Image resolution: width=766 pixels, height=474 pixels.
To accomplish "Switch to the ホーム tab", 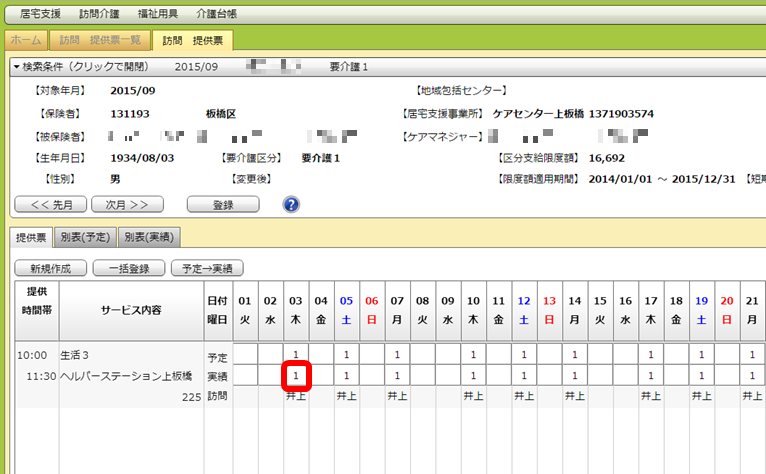I will click(x=26, y=40).
